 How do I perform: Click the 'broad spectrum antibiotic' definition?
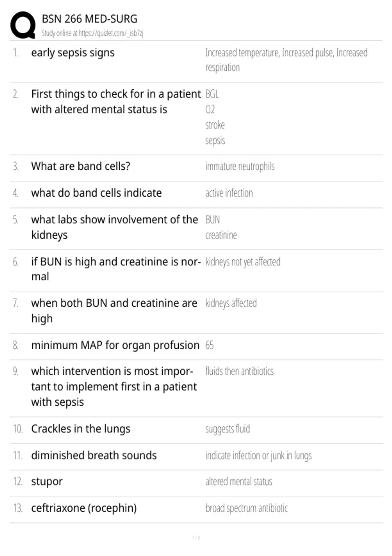[247, 508]
